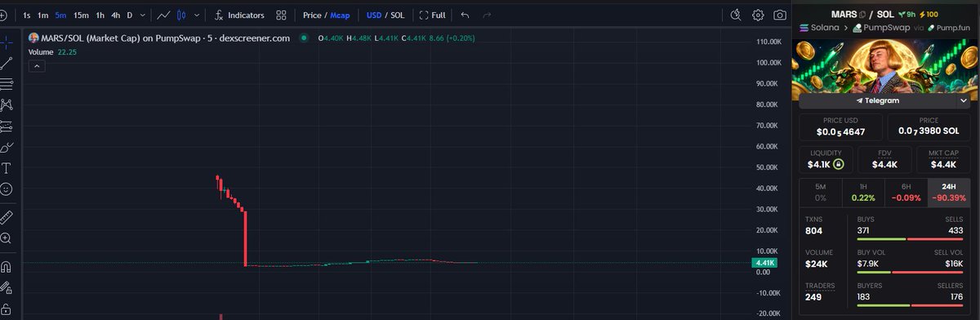Click the FDV $4.4K box
980x320 pixels.
pyautogui.click(x=884, y=159)
